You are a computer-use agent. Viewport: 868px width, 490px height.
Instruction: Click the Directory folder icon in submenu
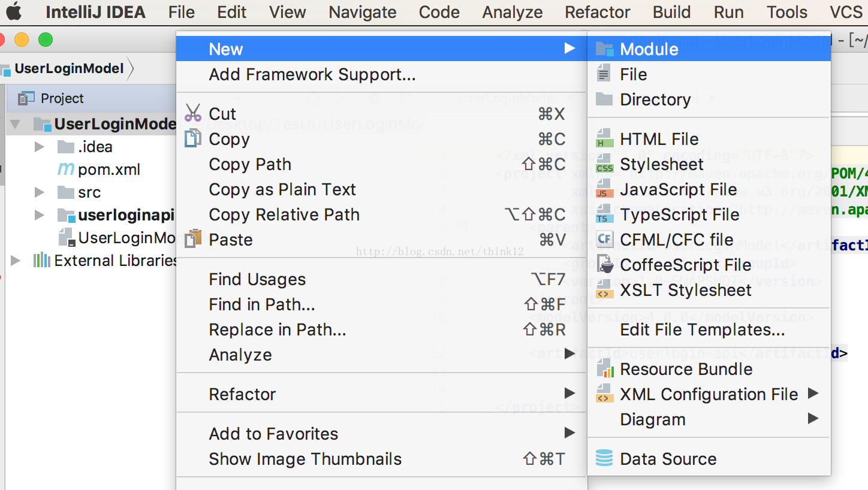point(604,99)
